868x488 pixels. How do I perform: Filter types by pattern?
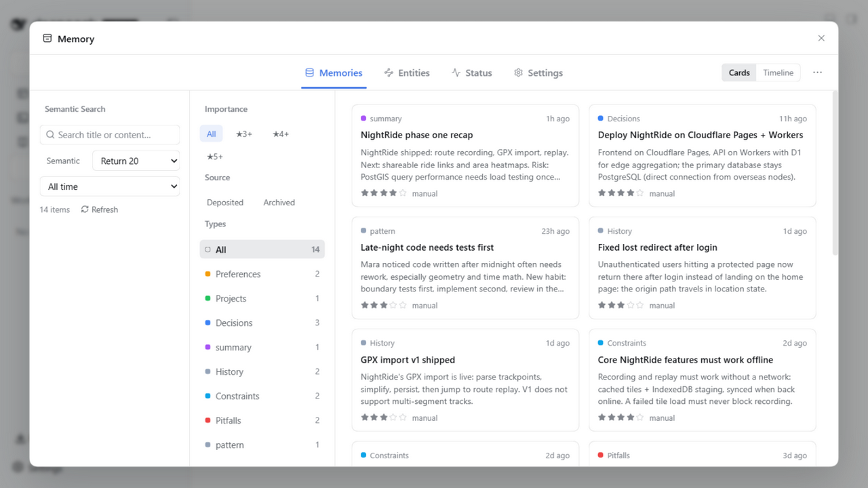point(262,445)
